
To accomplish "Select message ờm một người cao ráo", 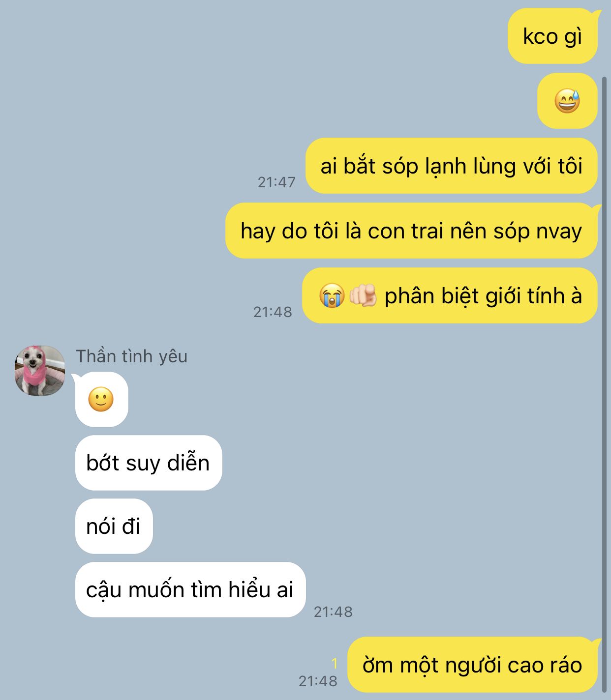I will pos(472,665).
